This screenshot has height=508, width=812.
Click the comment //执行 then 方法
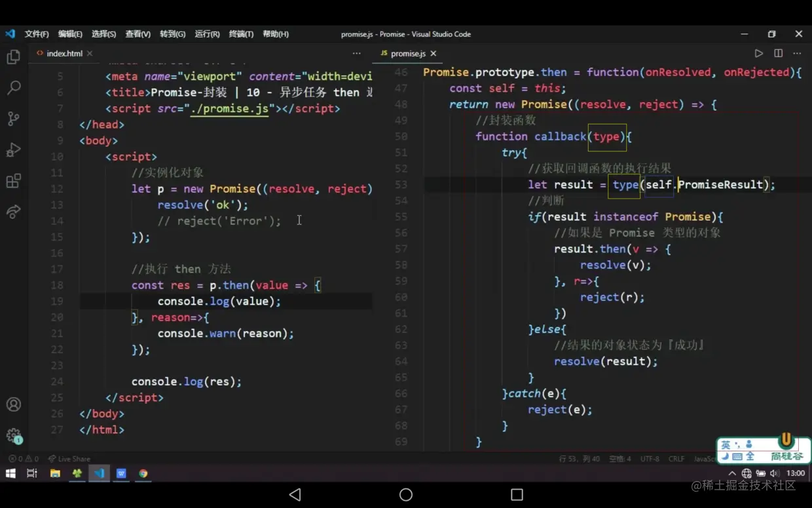tap(181, 269)
